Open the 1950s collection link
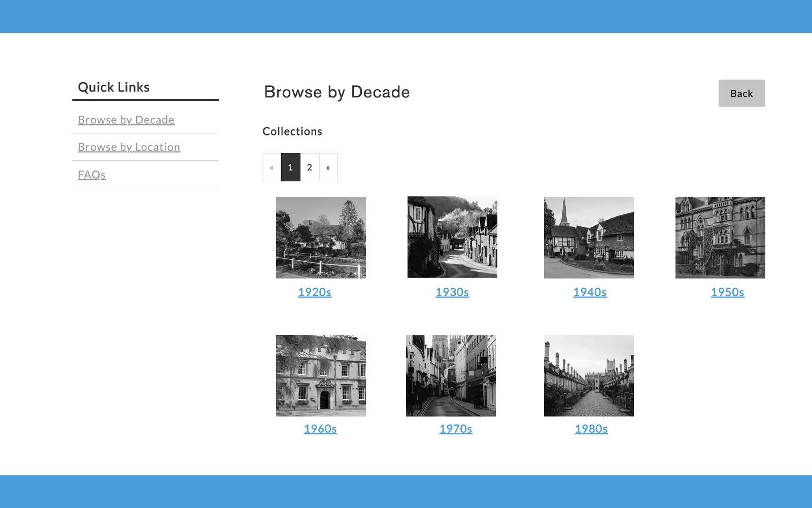This screenshot has width=812, height=508. click(x=727, y=292)
